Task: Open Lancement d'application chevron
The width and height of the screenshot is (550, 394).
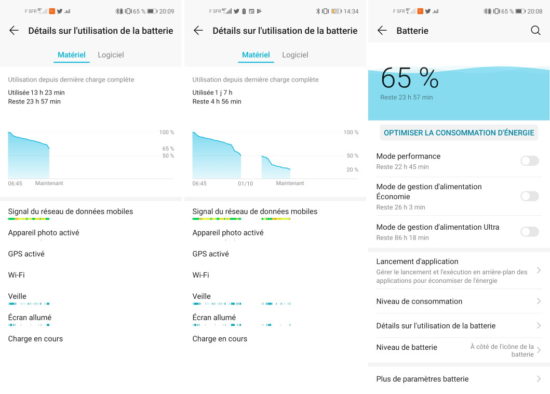Action: coord(539,270)
